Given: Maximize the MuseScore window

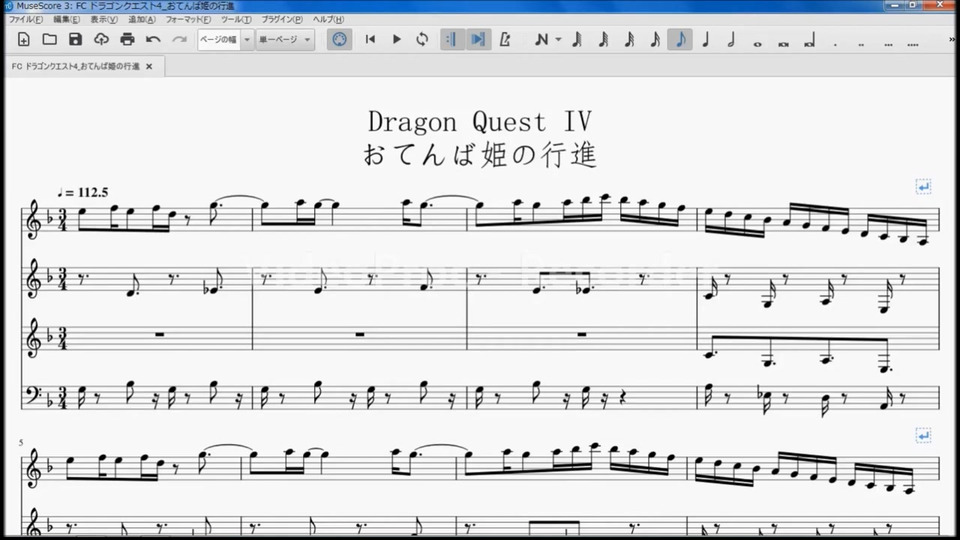Looking at the screenshot, I should (913, 5).
